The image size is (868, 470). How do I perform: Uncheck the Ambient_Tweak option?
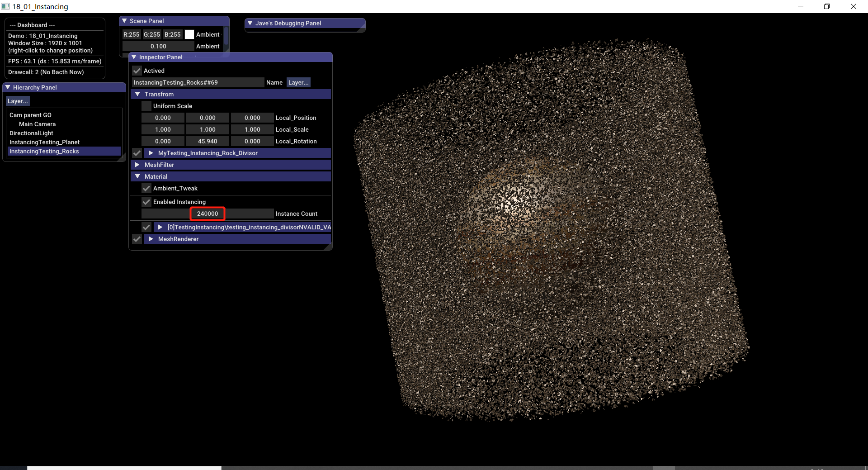coord(146,188)
